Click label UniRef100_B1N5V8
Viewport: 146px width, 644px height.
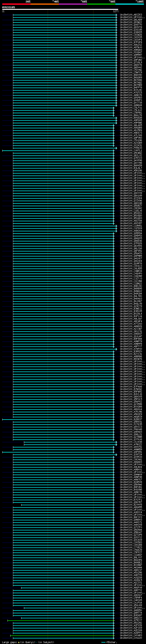131,482
